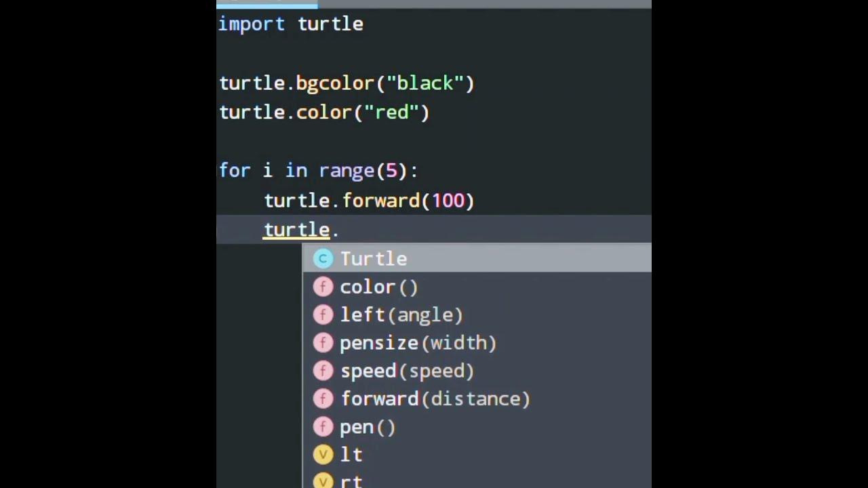The width and height of the screenshot is (868, 488).
Task: Click the number 100 in turtle.forward
Action: click(448, 201)
